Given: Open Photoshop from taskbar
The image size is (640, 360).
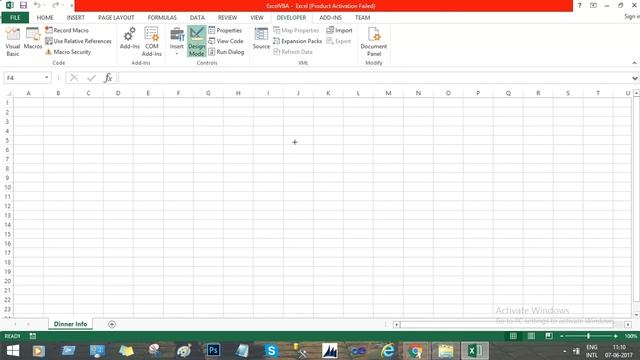Looking at the screenshot, I should 213,351.
